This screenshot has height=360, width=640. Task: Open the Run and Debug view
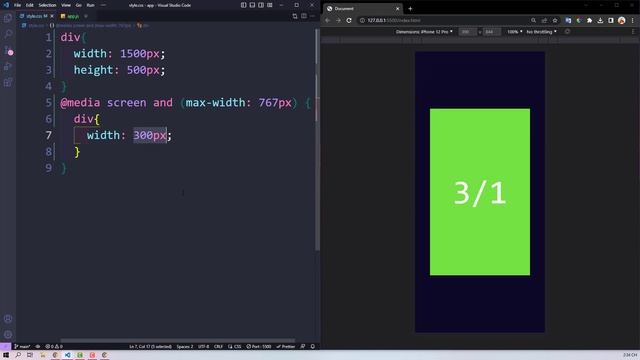[x=8, y=67]
